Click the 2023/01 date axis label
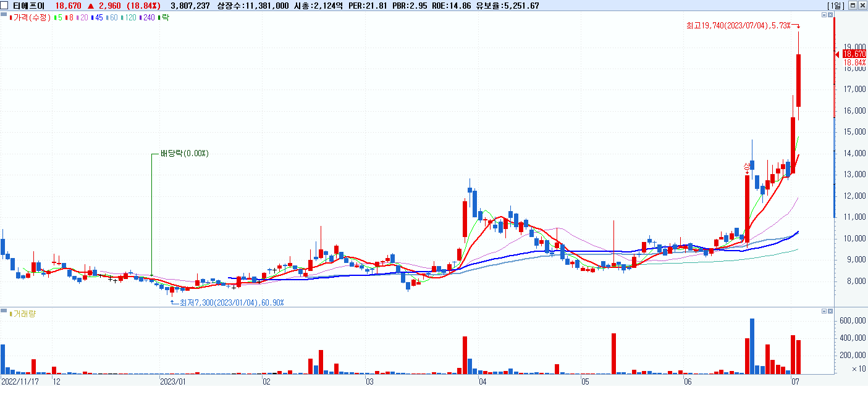Image resolution: width=868 pixels, height=400 pixels. (x=173, y=381)
